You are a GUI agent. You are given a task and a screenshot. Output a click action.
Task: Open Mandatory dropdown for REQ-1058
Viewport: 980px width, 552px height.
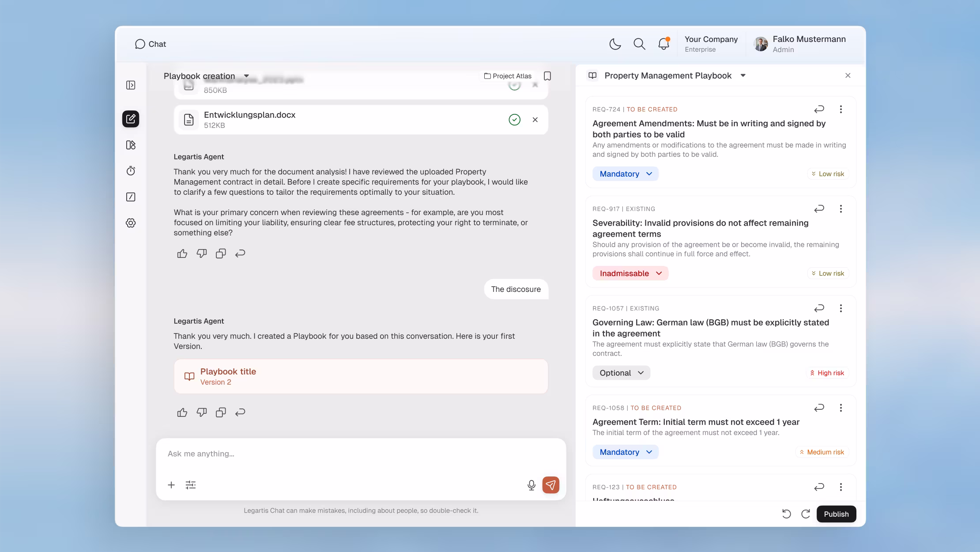[626, 452]
